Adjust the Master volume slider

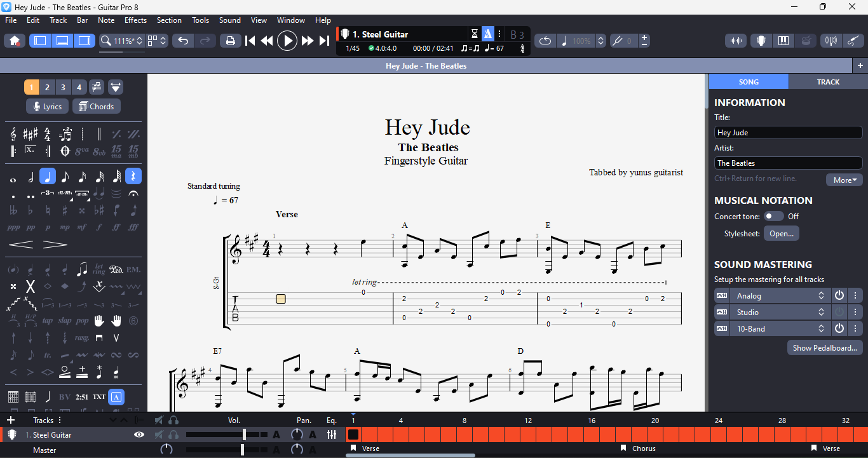[x=227, y=450]
